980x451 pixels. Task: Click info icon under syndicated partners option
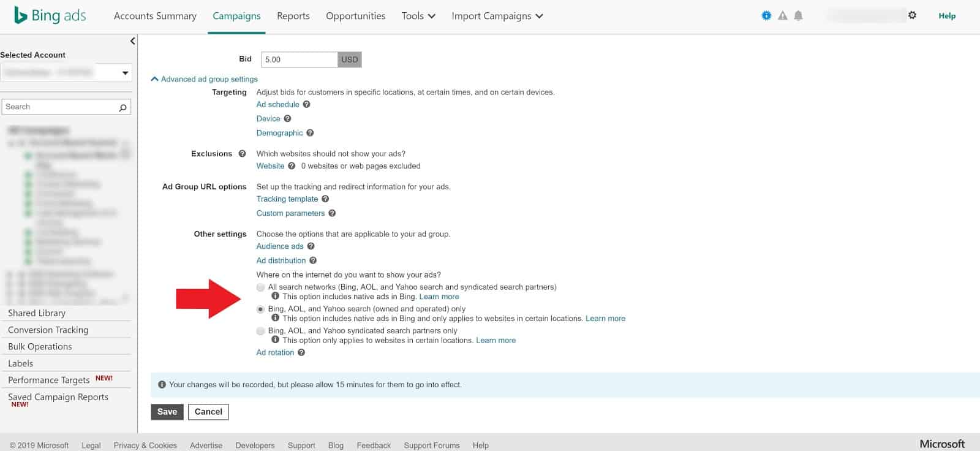pyautogui.click(x=276, y=339)
